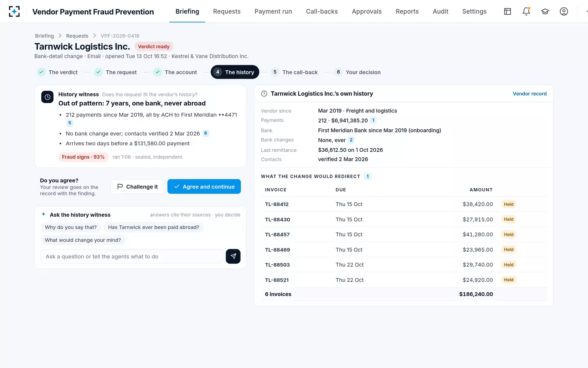Click Requests in the breadcrumb
588x368 pixels.
(x=77, y=36)
